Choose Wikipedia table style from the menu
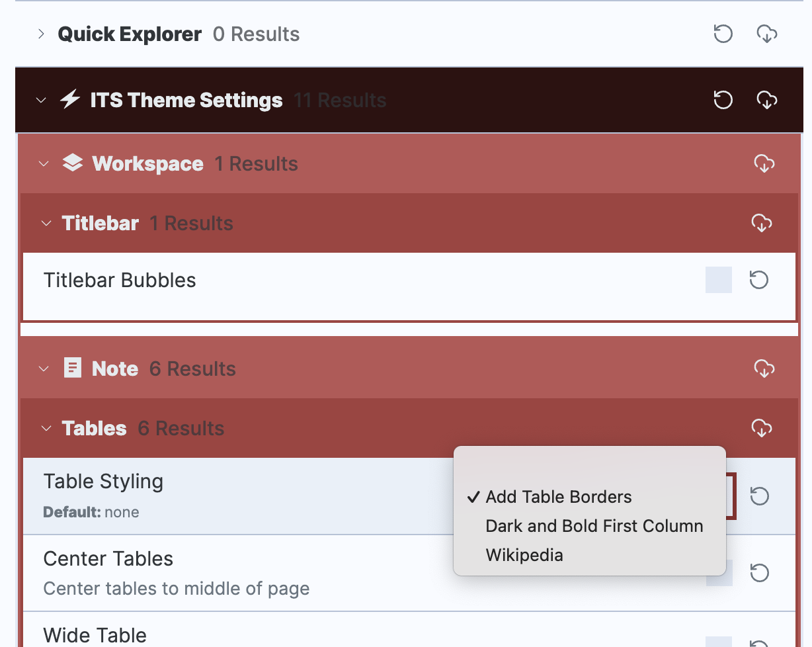Image resolution: width=812 pixels, height=647 pixels. coord(524,554)
